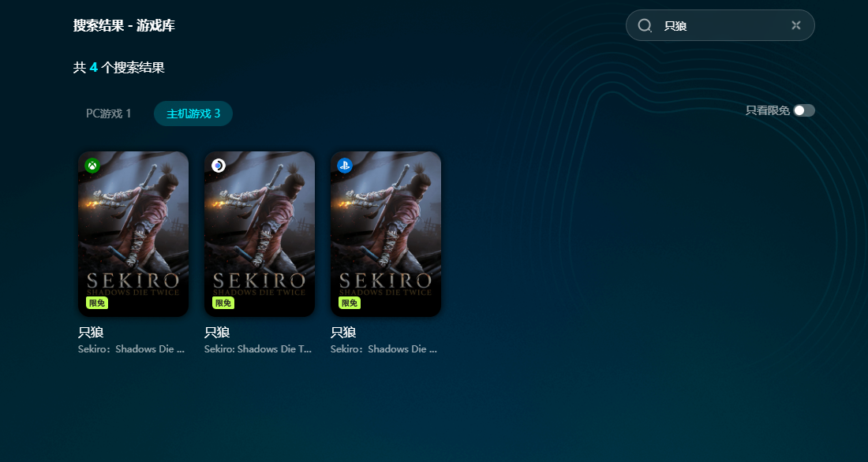Select the 主机游戏 3 tab

click(193, 114)
